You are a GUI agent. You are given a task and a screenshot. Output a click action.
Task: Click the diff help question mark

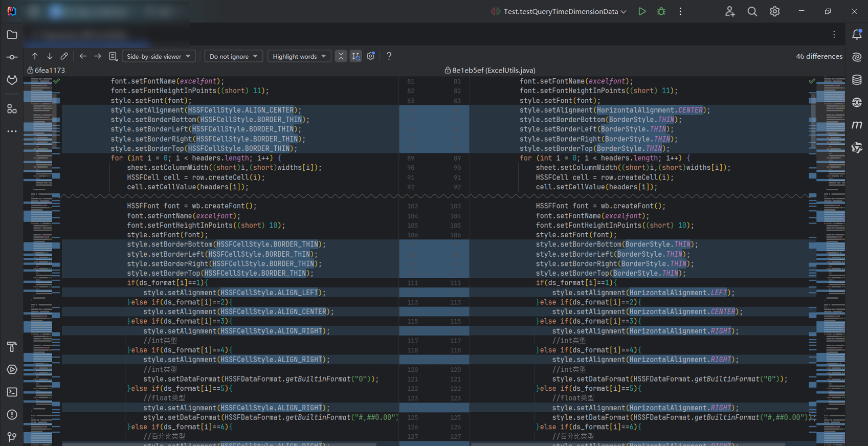(x=389, y=56)
